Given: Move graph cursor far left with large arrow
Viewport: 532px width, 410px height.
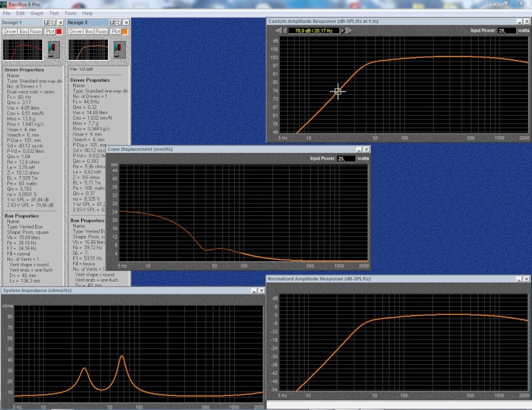Looking at the screenshot, I should [278, 31].
